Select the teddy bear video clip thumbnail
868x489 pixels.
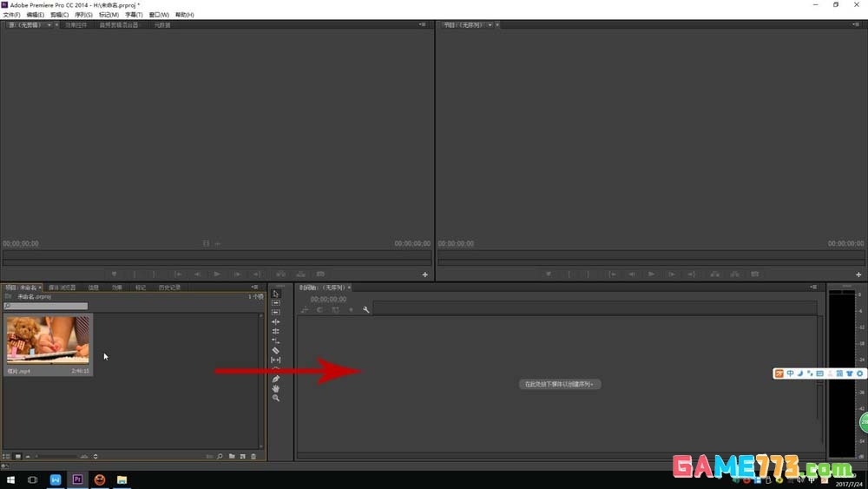[48, 340]
